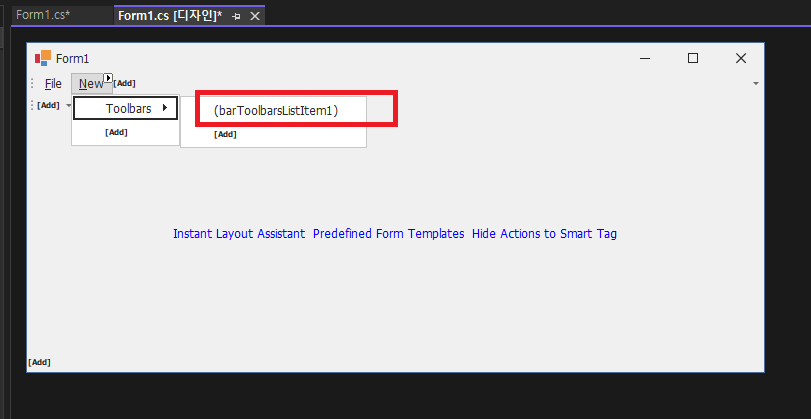
Task: Click [Add] on the status bar
Action: point(39,362)
